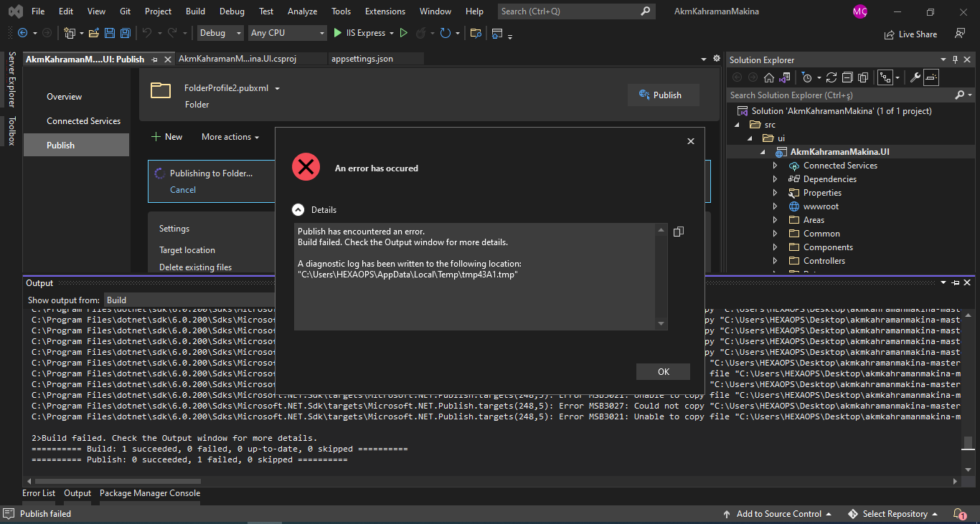Select Overview in the publish sidebar
980x524 pixels.
pyautogui.click(x=65, y=97)
